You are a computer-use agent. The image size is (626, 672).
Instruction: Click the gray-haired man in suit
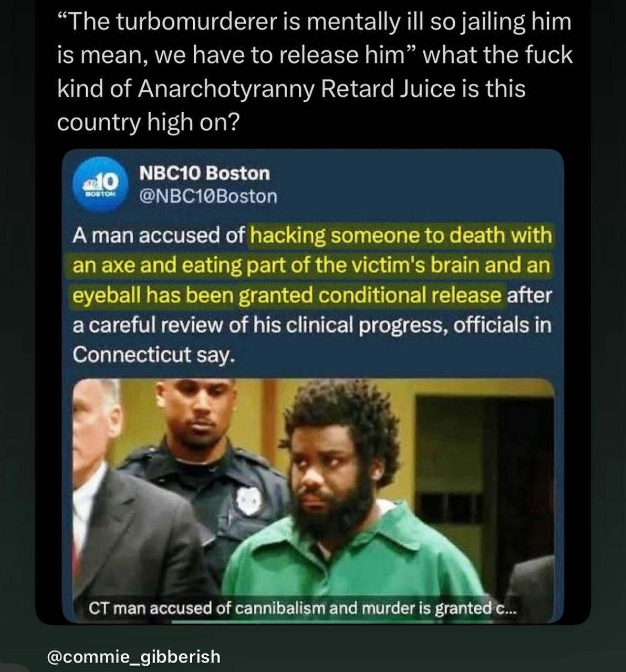(123, 499)
